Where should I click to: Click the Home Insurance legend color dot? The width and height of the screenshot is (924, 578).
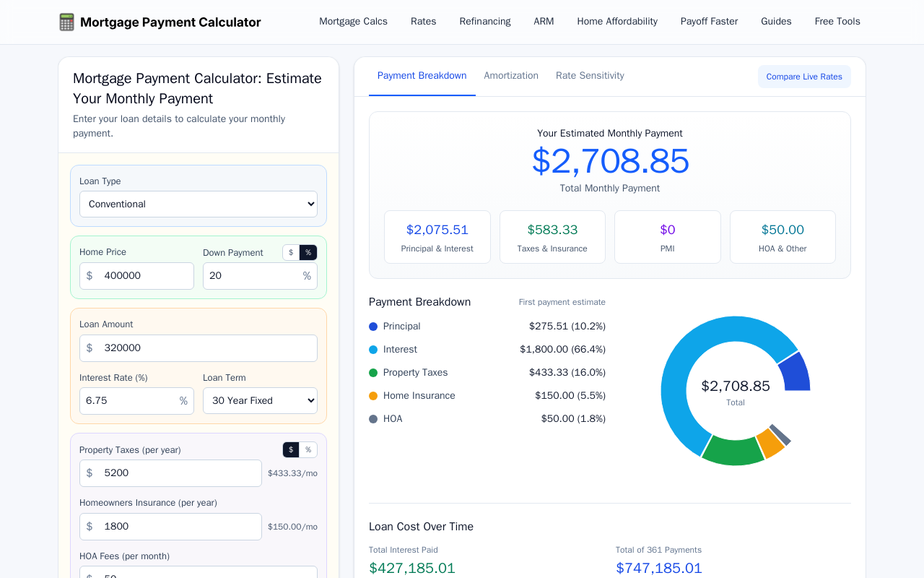click(373, 396)
